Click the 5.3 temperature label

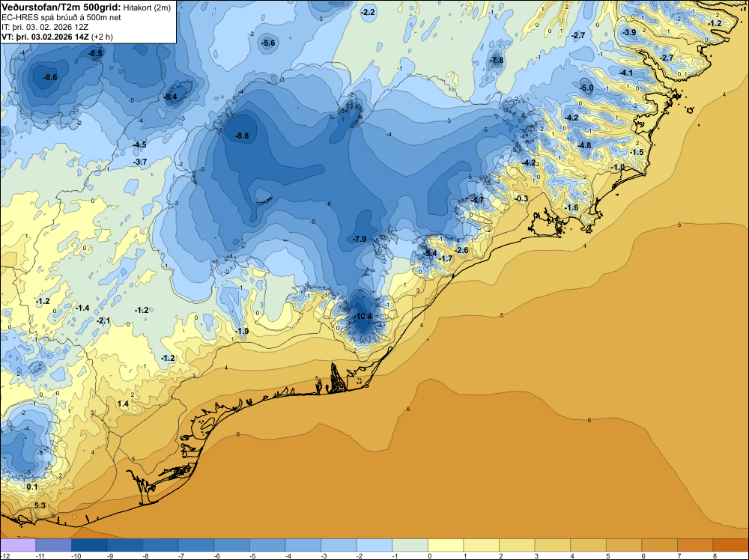point(40,505)
